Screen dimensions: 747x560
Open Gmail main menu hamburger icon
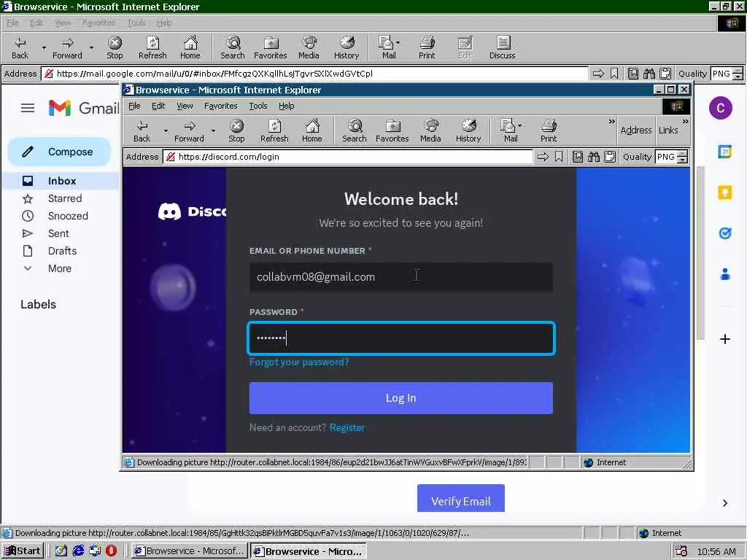28,108
